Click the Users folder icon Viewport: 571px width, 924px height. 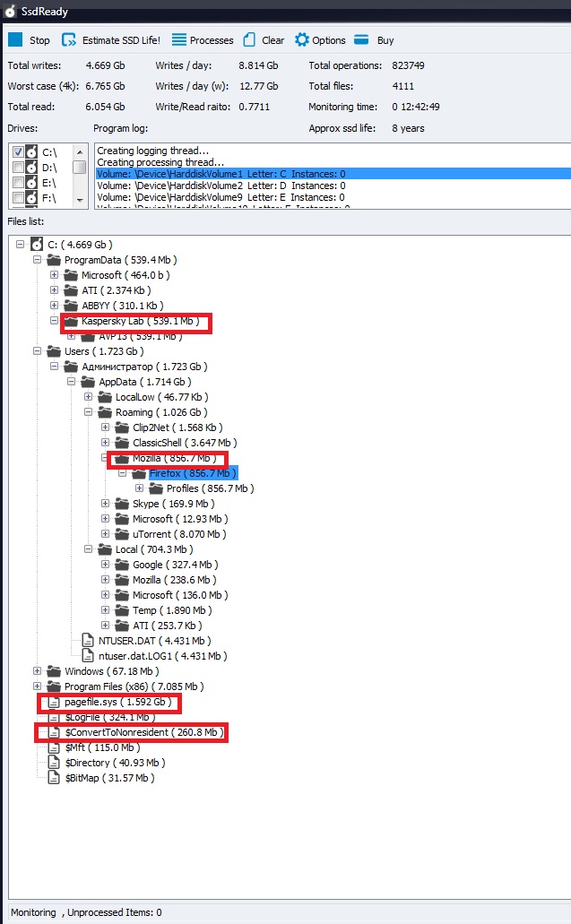[54, 351]
